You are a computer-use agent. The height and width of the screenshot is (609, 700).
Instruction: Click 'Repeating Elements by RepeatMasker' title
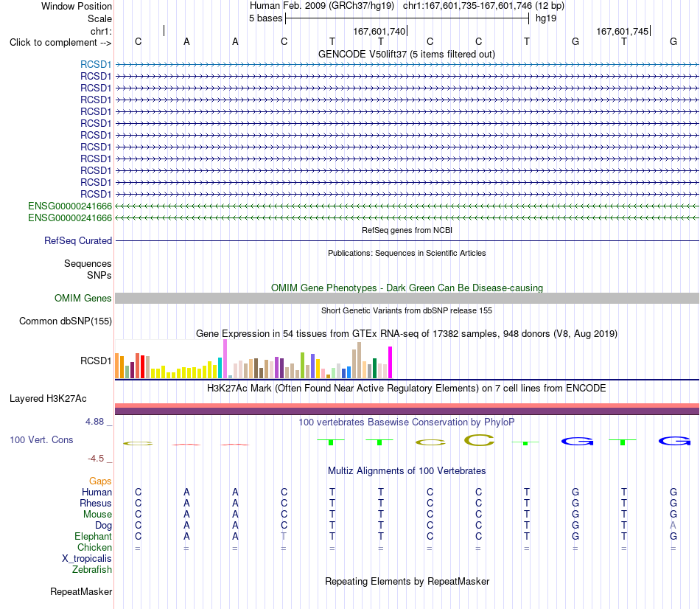coord(407,581)
